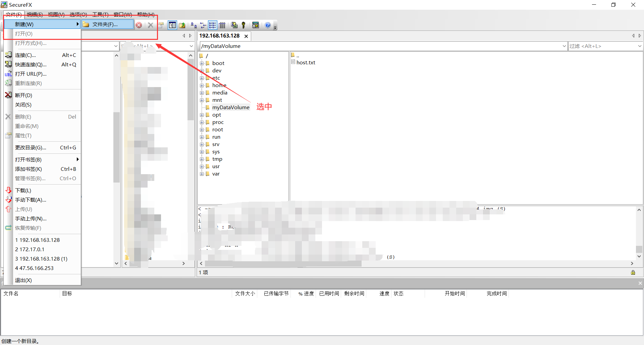Open remote filter 过滤 dropdown arrow

tap(639, 46)
